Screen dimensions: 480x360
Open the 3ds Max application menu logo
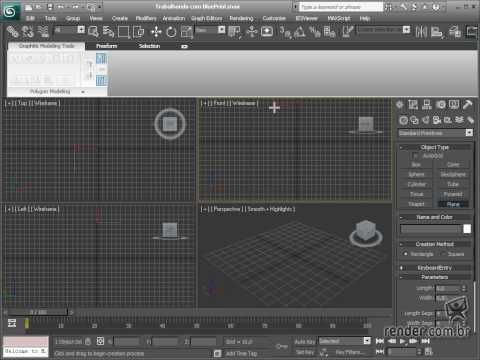(x=10, y=11)
